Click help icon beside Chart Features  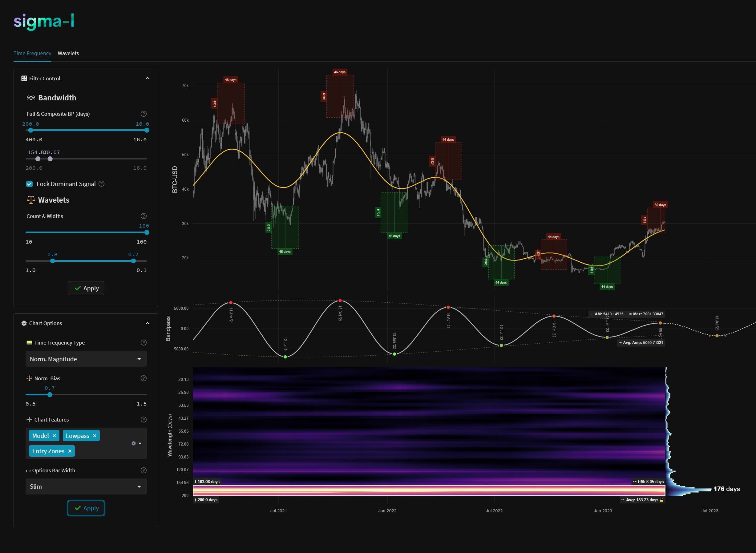coord(144,419)
